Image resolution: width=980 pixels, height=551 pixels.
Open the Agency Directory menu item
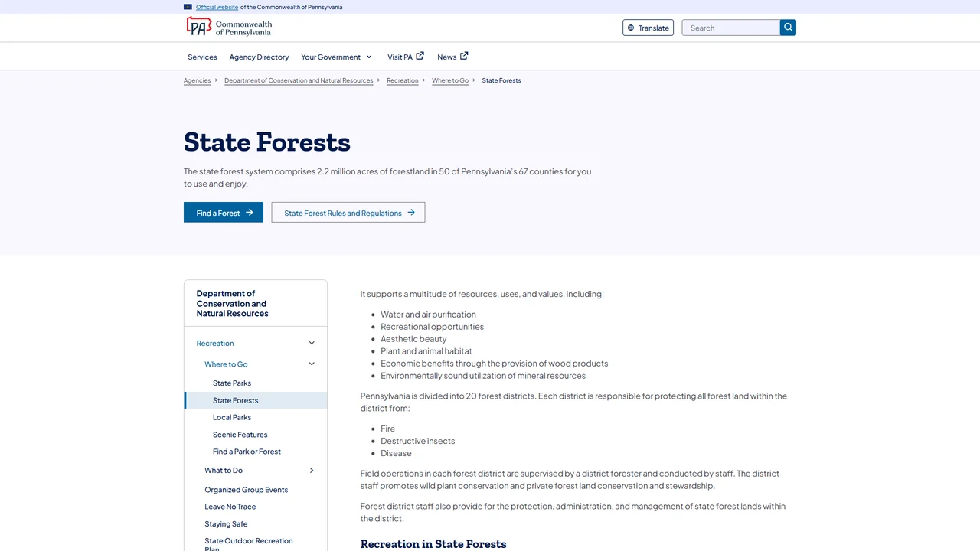[x=259, y=57]
